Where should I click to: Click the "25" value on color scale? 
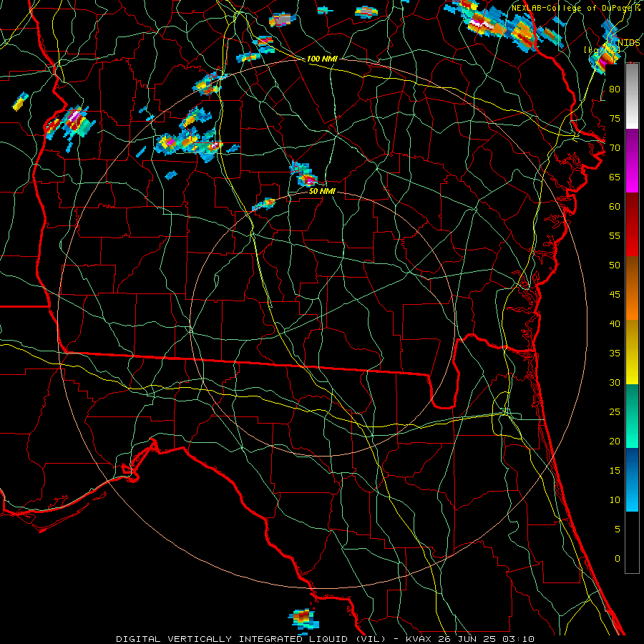tap(615, 412)
